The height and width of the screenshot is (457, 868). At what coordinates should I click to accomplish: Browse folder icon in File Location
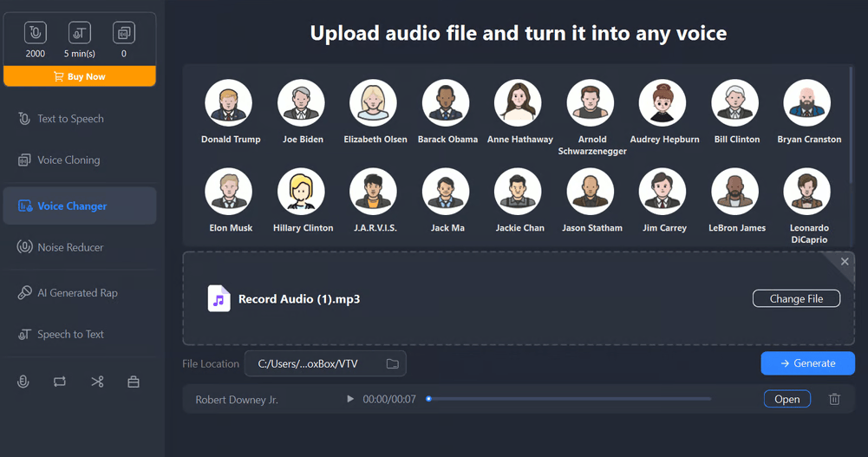[393, 363]
